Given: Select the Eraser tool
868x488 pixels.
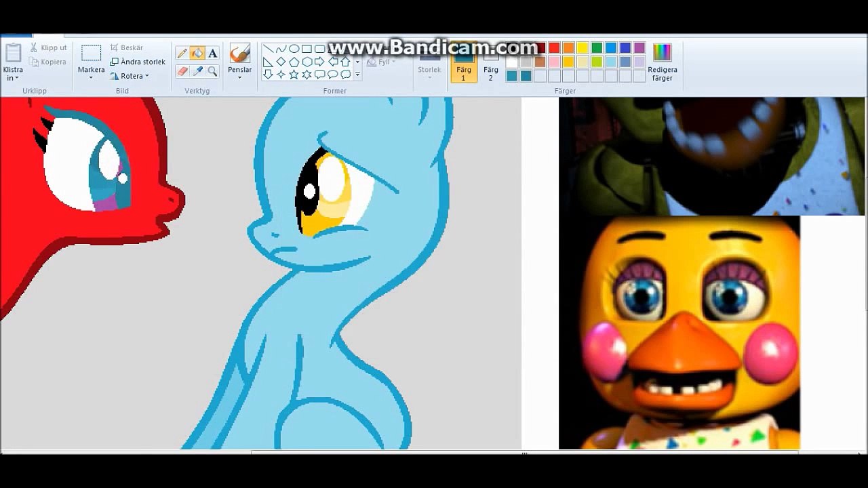Looking at the screenshot, I should (x=182, y=70).
